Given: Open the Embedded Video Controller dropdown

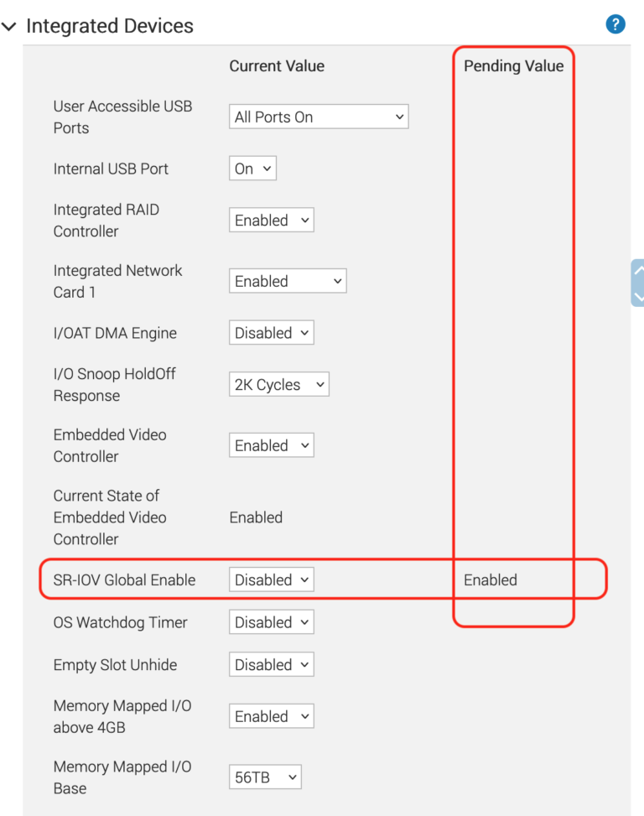Looking at the screenshot, I should coord(271,444).
